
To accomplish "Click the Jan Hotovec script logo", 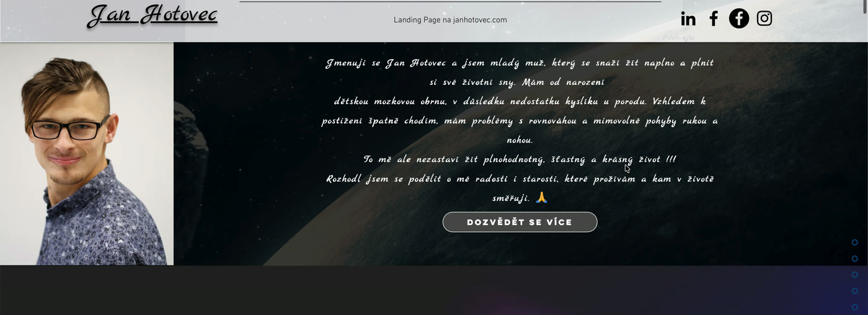I will tap(153, 16).
